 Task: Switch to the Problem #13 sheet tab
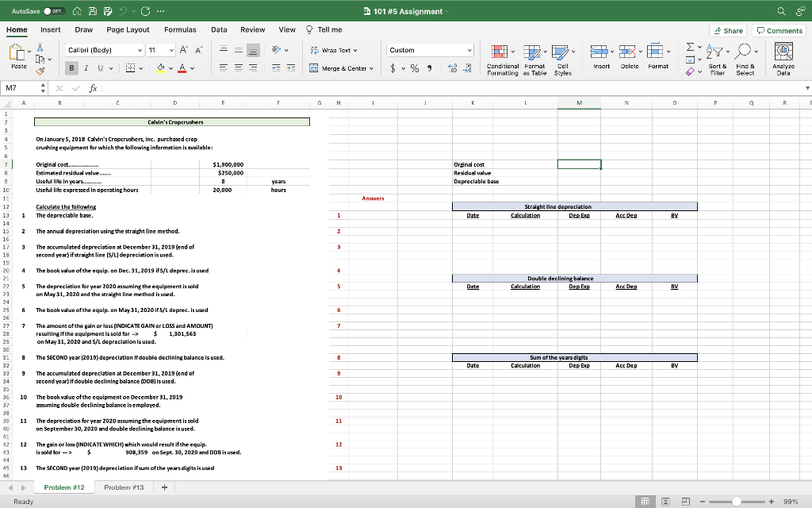point(124,487)
